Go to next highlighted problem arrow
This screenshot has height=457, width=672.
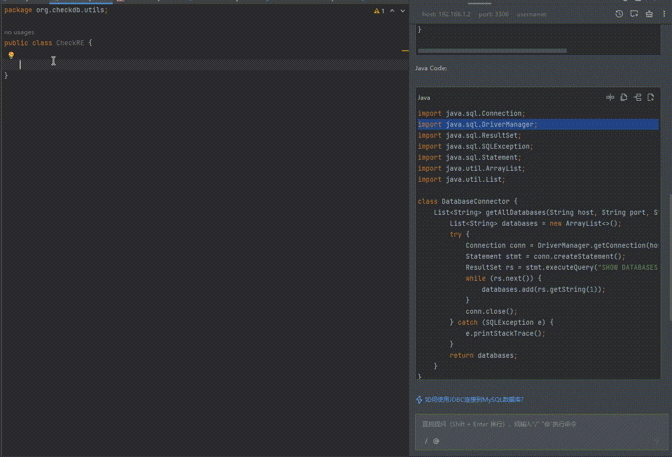tap(403, 11)
